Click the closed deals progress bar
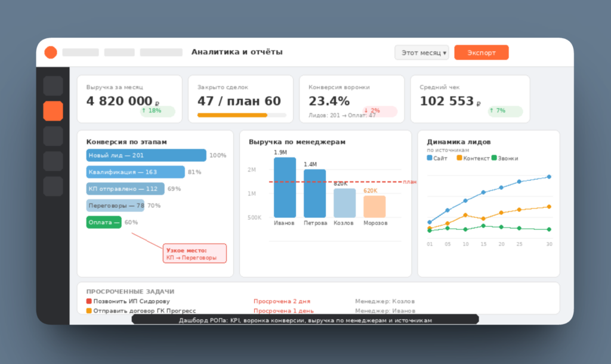611x364 pixels. tap(242, 115)
